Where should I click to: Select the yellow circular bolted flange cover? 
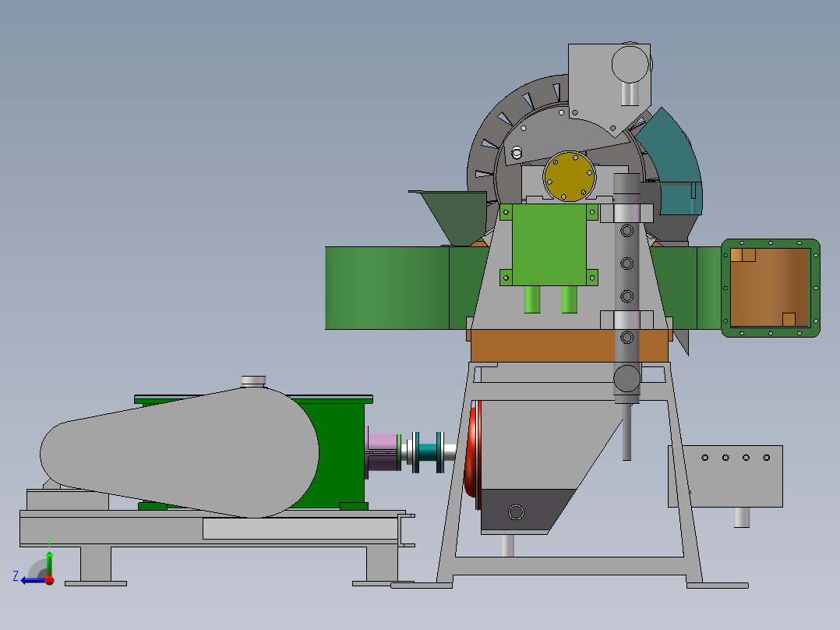click(x=569, y=176)
